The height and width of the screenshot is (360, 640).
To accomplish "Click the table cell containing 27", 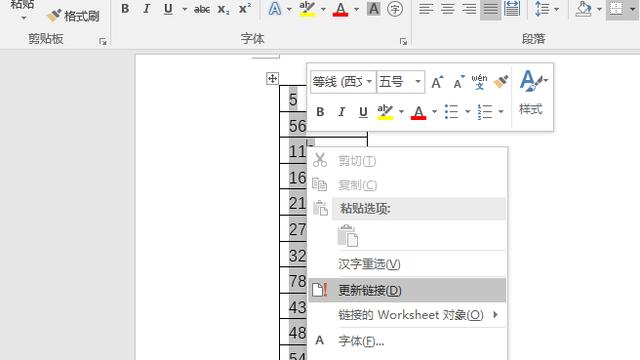I will 293,229.
